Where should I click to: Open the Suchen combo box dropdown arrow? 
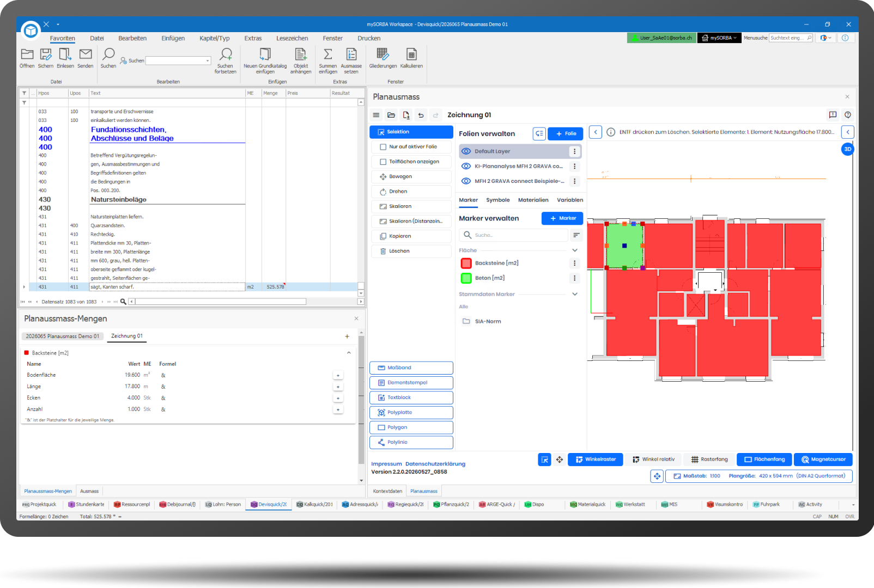coord(208,61)
